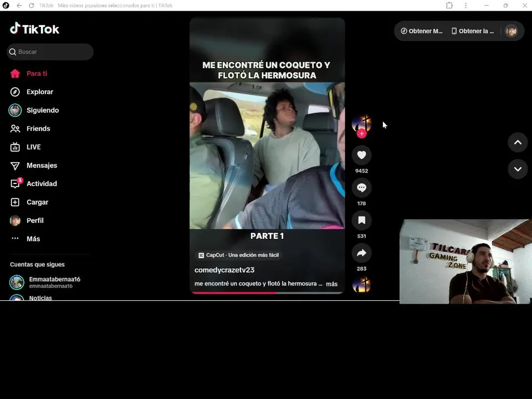
Task: Select Cargar to upload a video
Action: [x=37, y=202]
